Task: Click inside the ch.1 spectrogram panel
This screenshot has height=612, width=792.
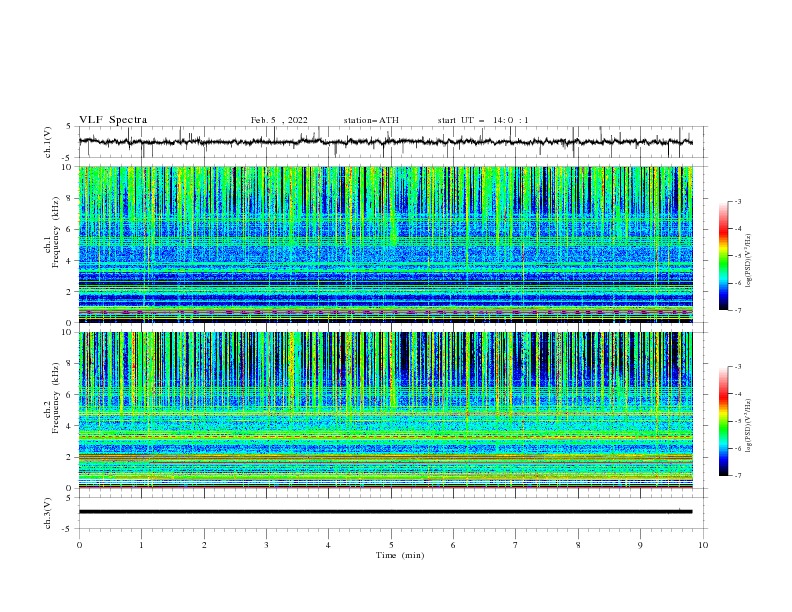Action: coord(386,244)
